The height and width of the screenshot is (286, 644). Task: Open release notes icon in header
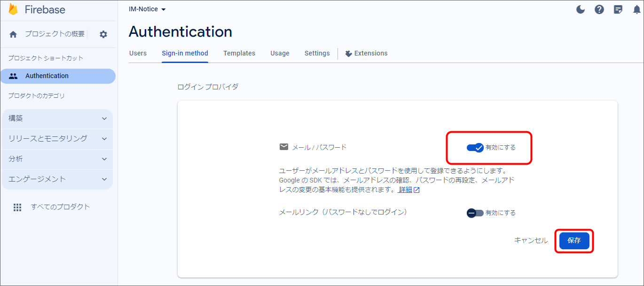point(618,9)
